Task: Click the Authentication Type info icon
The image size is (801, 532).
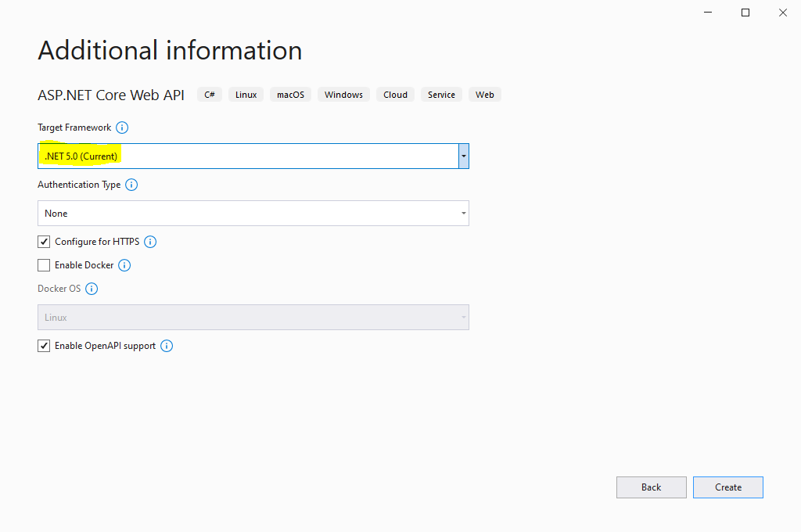Action: (x=131, y=185)
